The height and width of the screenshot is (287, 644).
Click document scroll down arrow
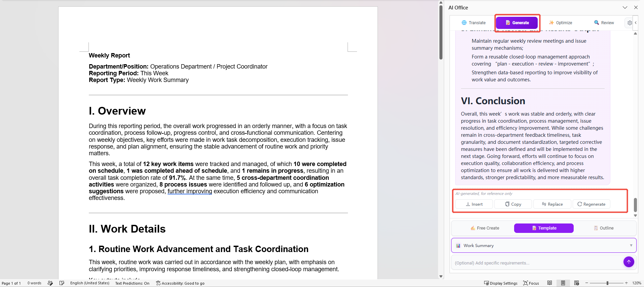(441, 277)
